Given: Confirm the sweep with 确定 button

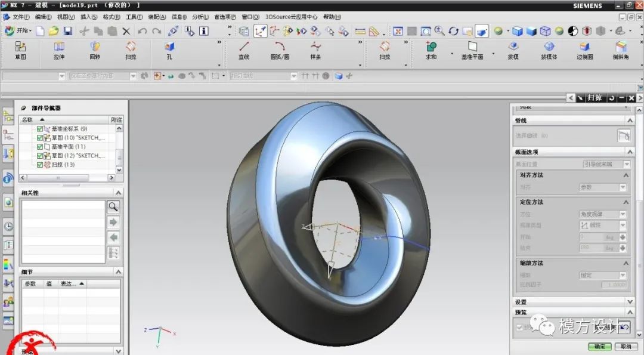Looking at the screenshot, I should click(600, 347).
